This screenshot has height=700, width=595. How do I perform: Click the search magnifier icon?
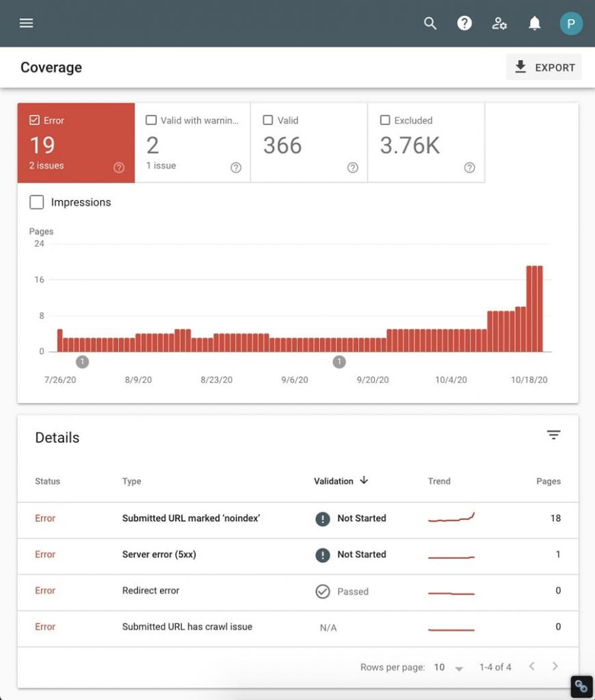point(430,23)
